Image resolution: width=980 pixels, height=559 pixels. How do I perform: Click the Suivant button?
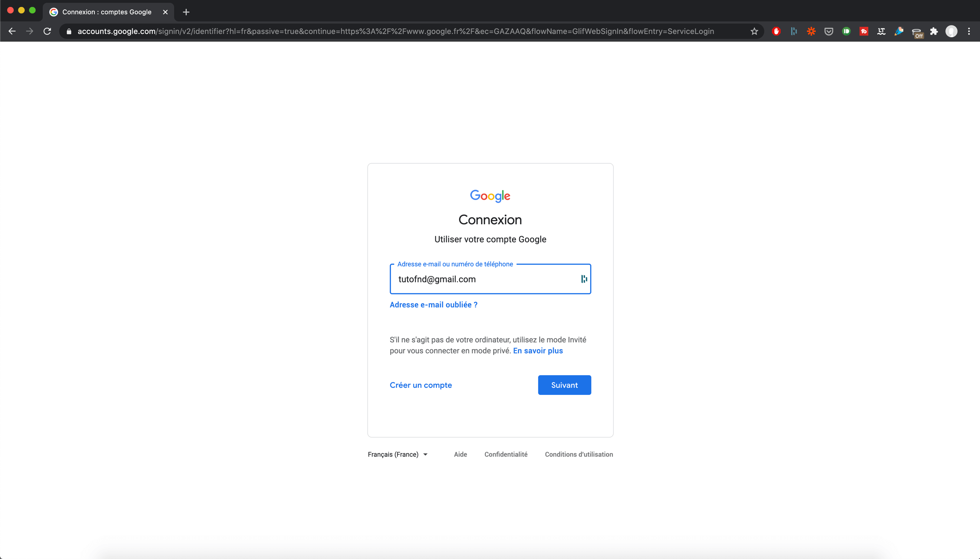(x=564, y=385)
